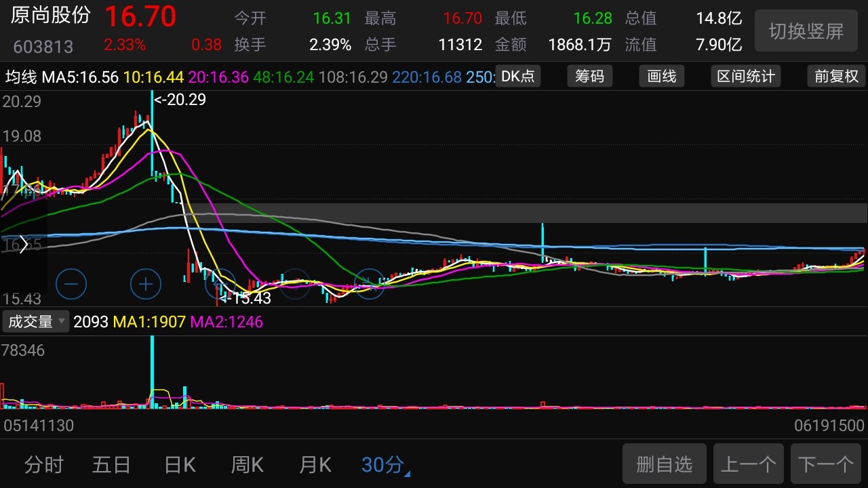Open 区间统计 range statistics
This screenshot has height=488, width=868.
pos(746,76)
